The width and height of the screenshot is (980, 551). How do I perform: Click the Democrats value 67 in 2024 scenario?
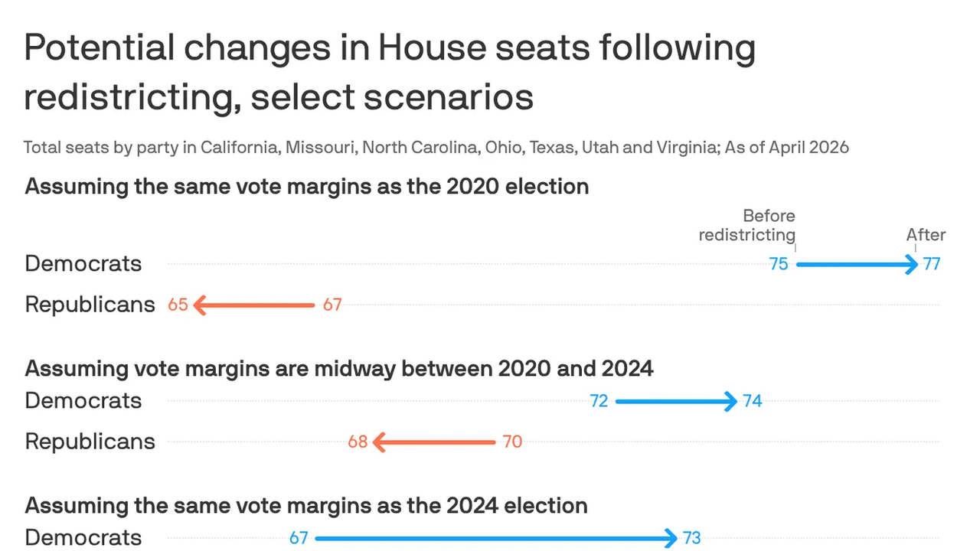coord(299,538)
